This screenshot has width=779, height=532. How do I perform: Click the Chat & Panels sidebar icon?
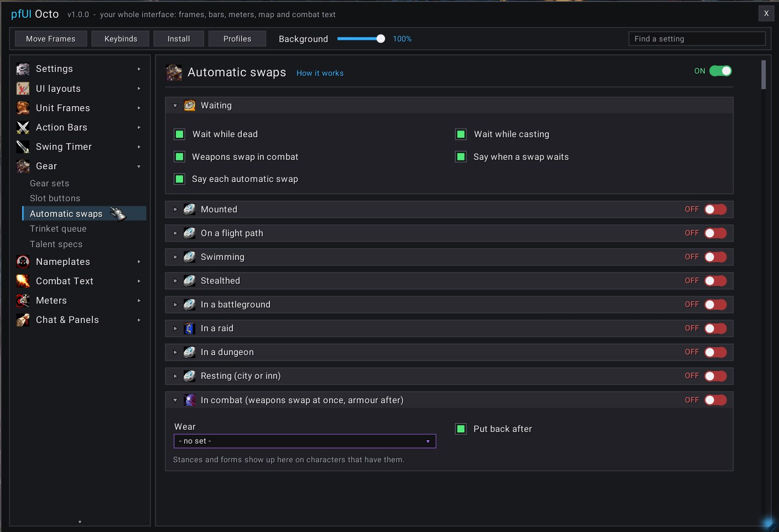tap(23, 320)
